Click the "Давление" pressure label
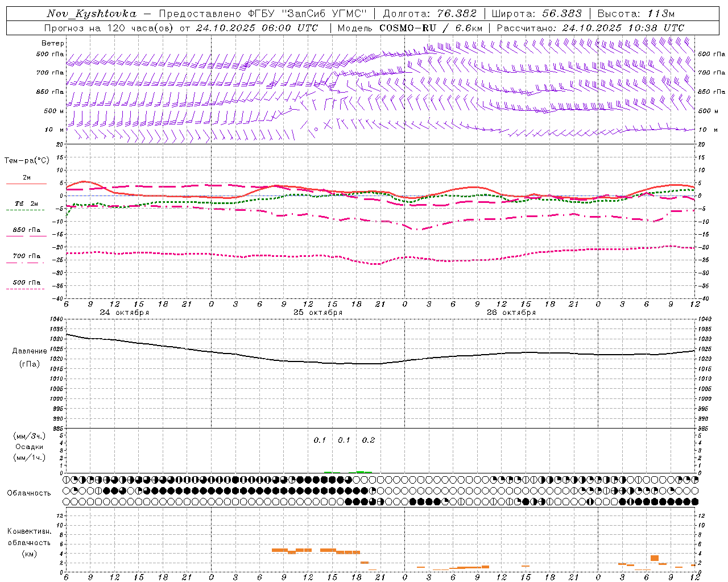 pos(30,351)
